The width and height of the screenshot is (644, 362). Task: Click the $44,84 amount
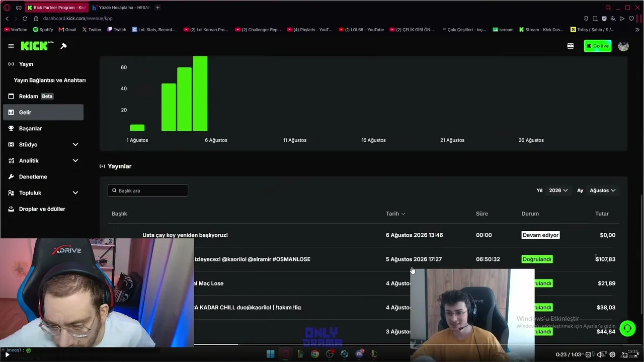pos(606,331)
